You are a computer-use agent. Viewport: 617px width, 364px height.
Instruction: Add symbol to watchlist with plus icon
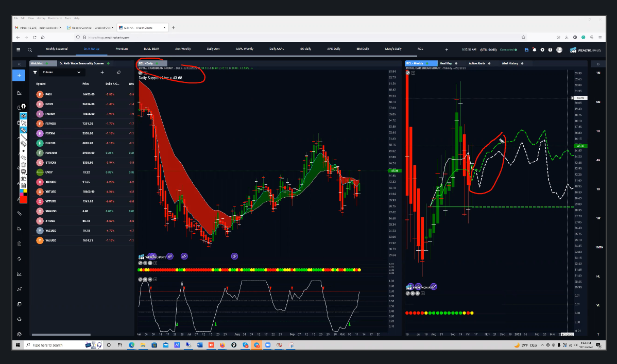102,73
